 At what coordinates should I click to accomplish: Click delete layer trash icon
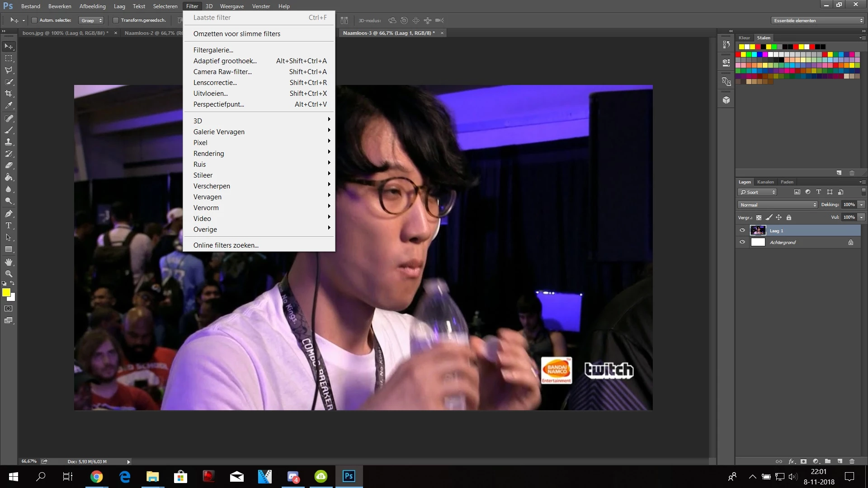[852, 461]
